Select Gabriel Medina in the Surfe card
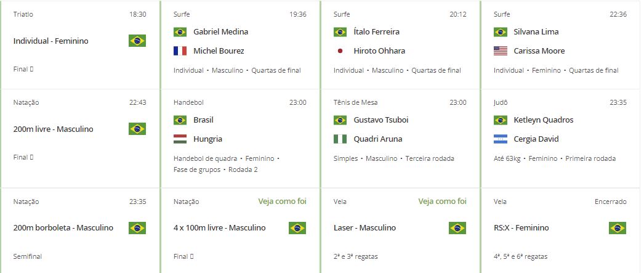Screen dimensions: 644x273 point(220,31)
